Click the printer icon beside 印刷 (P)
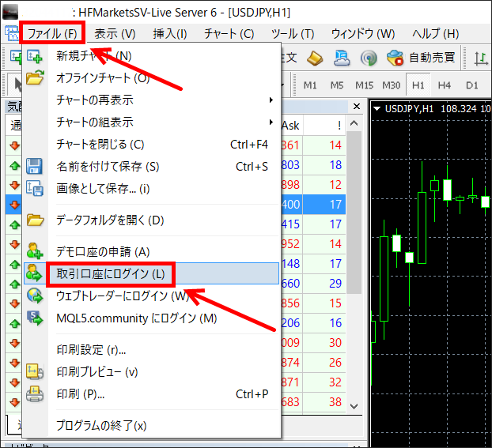 pyautogui.click(x=35, y=393)
